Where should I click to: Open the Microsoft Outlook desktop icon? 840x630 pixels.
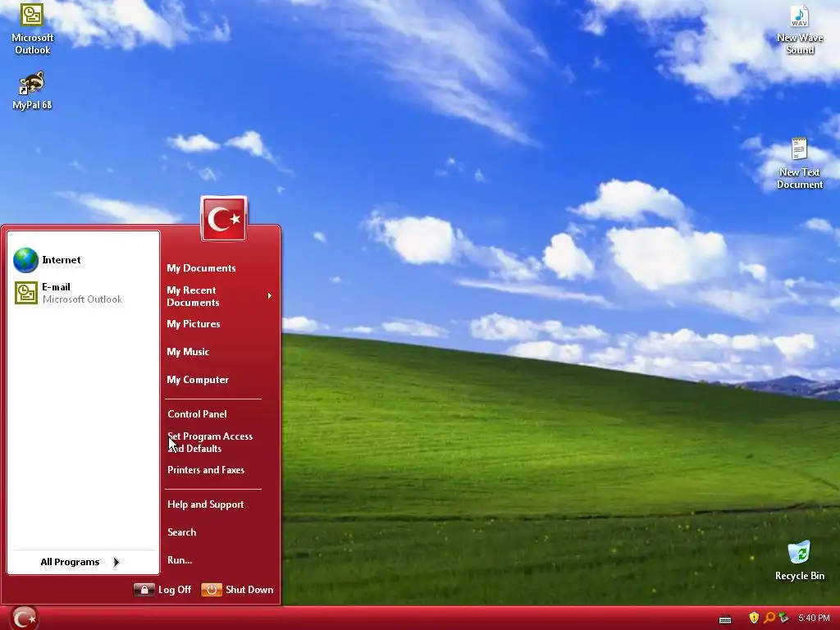(32, 28)
